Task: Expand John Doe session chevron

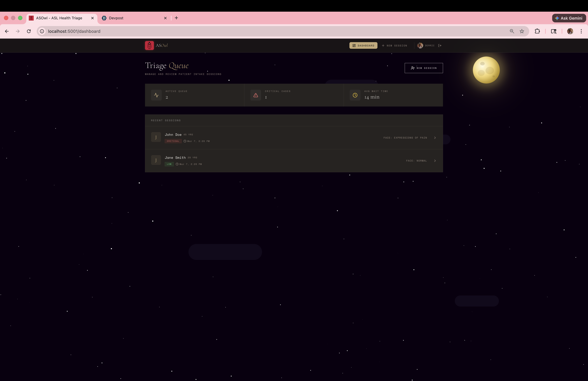Action: point(435,138)
